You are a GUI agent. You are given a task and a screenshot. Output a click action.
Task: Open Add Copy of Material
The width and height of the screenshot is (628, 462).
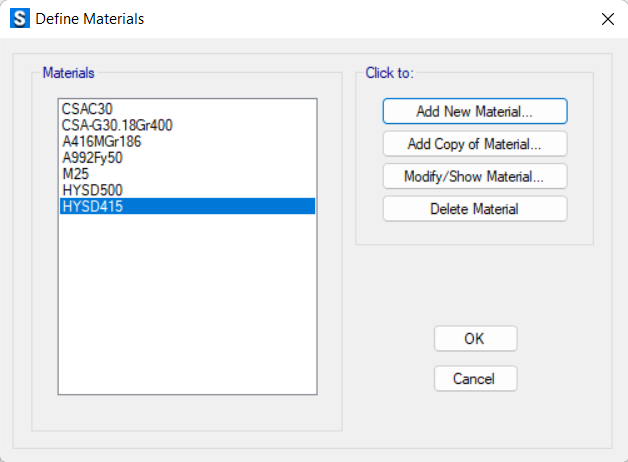coord(475,144)
